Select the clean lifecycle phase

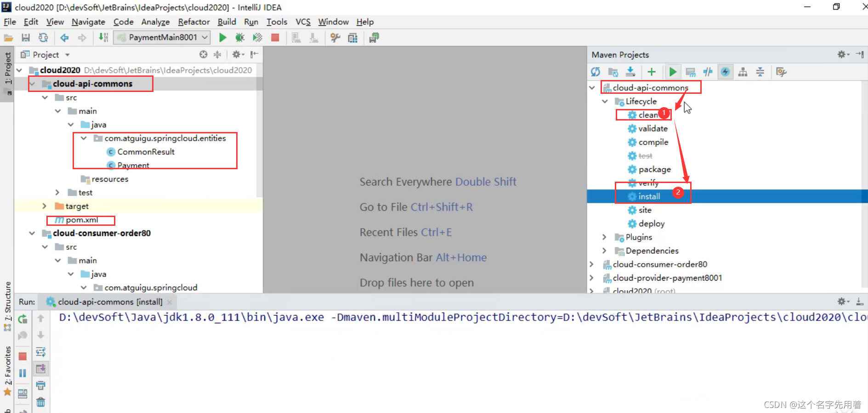coord(648,115)
